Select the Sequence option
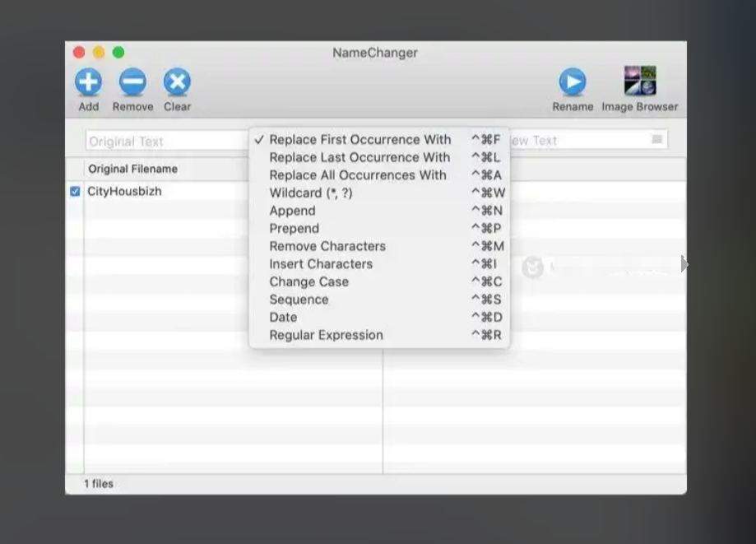 [379, 300]
